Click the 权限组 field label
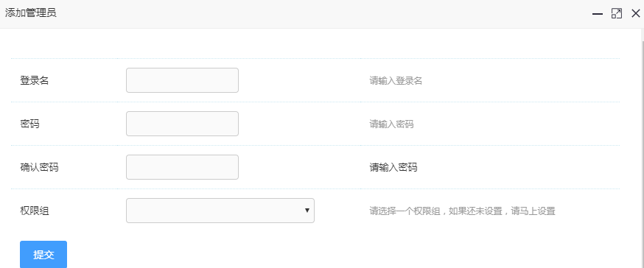Screen dimensions: 644x268 click(x=35, y=211)
